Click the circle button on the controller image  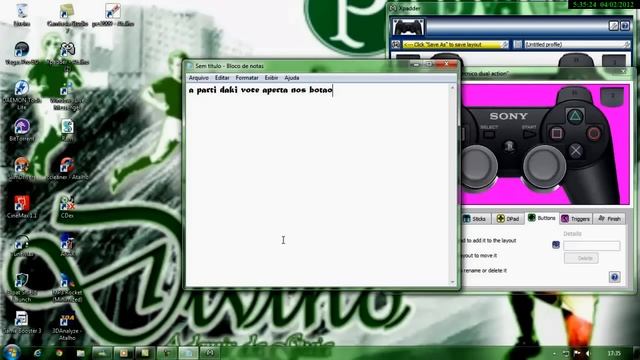pos(594,133)
